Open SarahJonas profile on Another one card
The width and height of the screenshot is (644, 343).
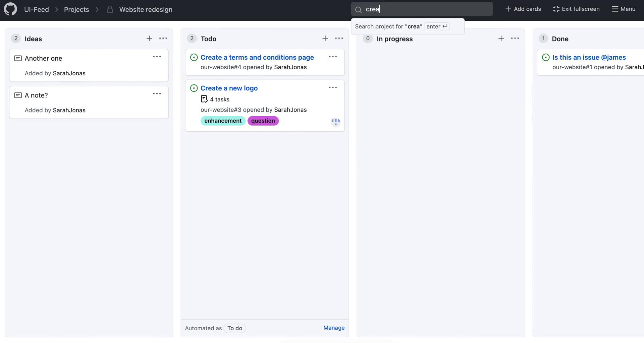pos(69,73)
